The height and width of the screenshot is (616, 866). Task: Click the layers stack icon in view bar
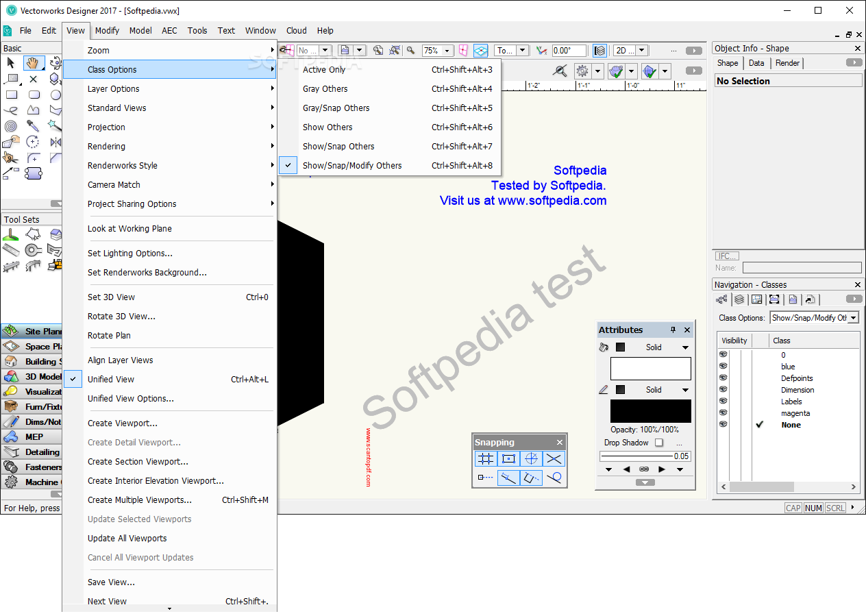coord(600,51)
